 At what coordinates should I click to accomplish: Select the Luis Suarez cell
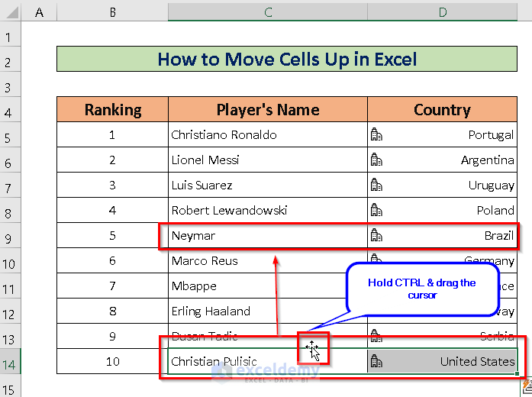(x=268, y=185)
